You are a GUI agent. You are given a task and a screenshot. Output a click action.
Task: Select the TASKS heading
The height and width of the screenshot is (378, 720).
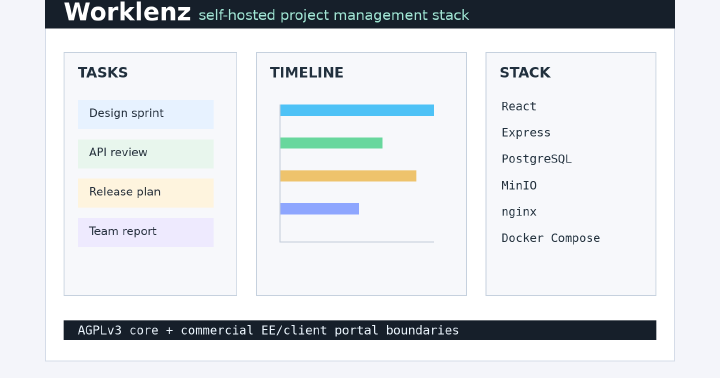point(103,73)
